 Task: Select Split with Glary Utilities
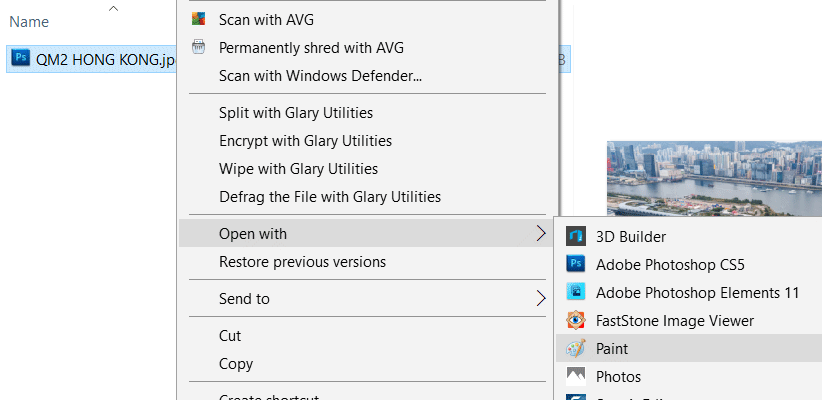pyautogui.click(x=296, y=113)
